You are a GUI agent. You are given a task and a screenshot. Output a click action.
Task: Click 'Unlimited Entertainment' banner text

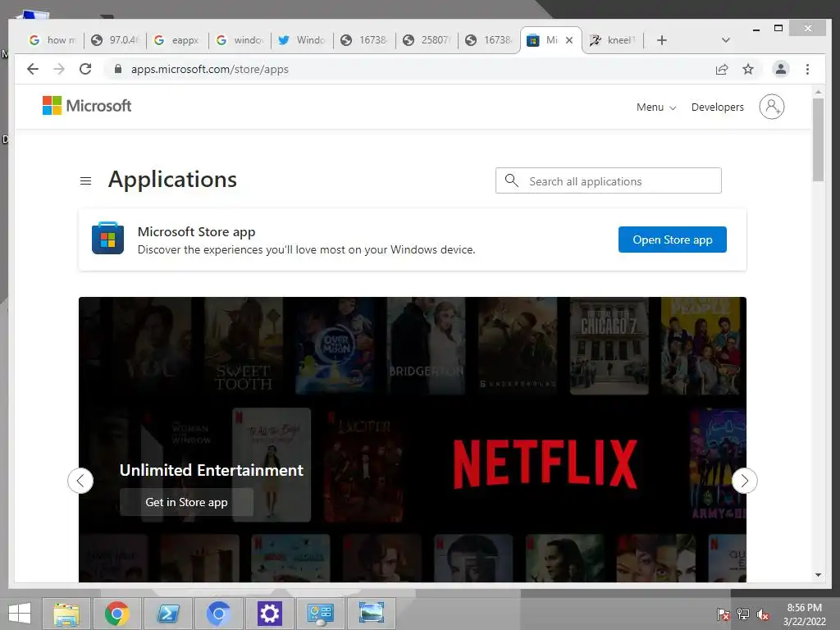pos(212,470)
